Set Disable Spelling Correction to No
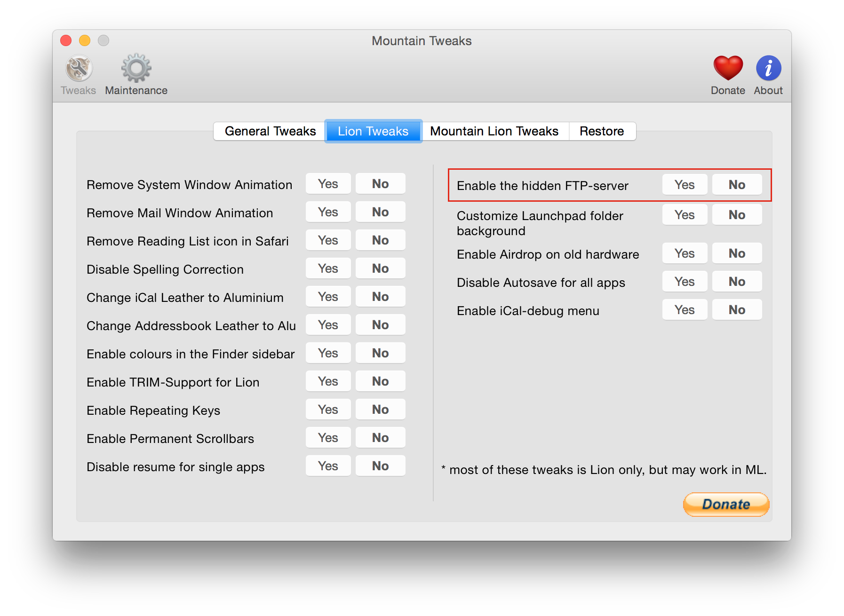 (x=380, y=269)
